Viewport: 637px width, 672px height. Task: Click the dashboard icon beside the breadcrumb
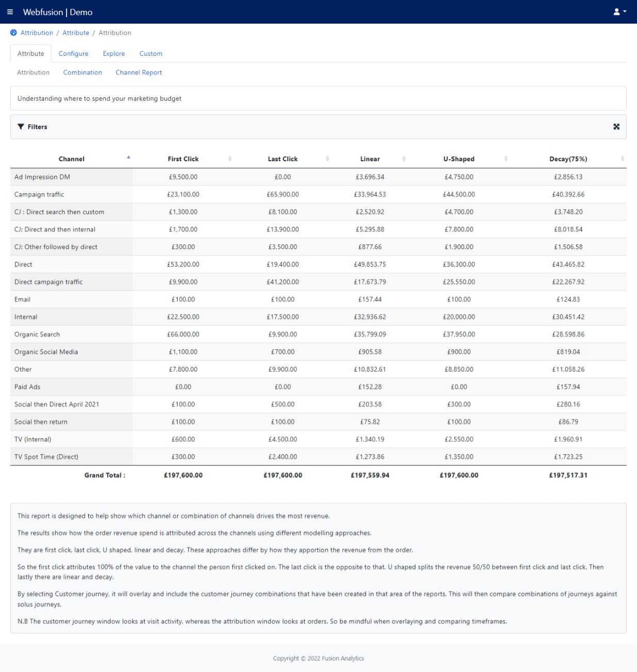[x=13, y=33]
